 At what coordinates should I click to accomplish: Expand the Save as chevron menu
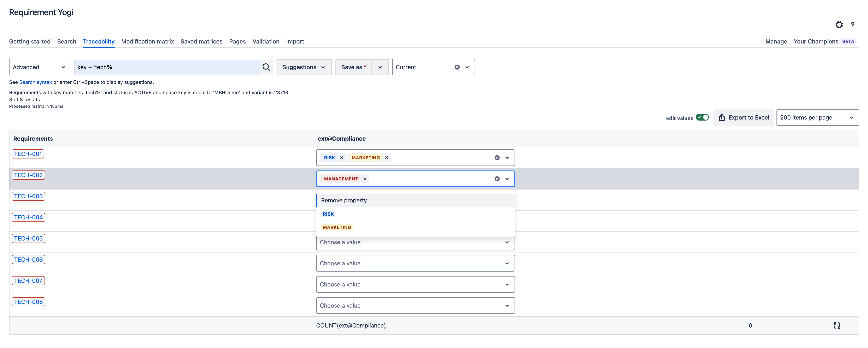click(x=380, y=67)
